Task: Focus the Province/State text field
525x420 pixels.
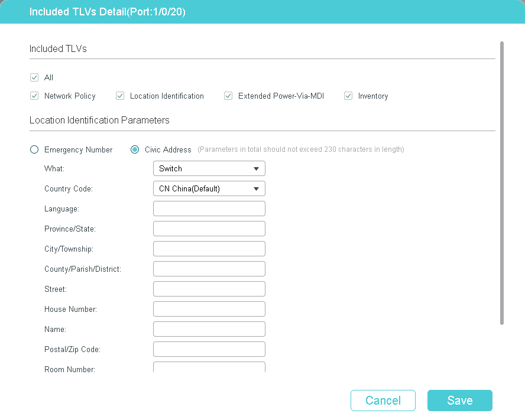Action: (x=209, y=229)
